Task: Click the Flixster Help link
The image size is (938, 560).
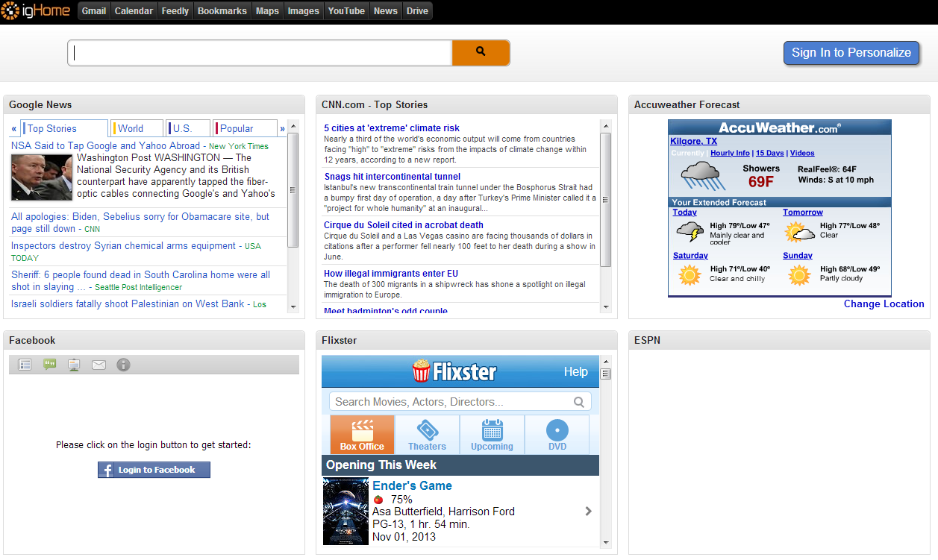Action: pos(576,371)
